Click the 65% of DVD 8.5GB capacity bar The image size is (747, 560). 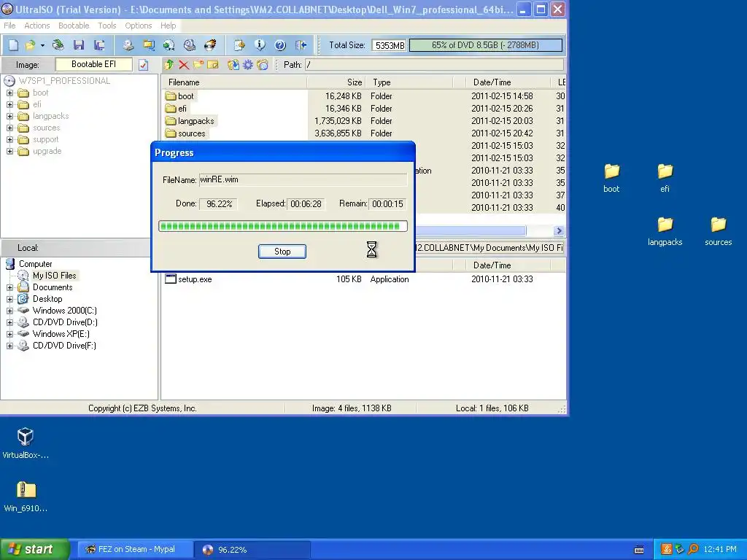click(485, 45)
